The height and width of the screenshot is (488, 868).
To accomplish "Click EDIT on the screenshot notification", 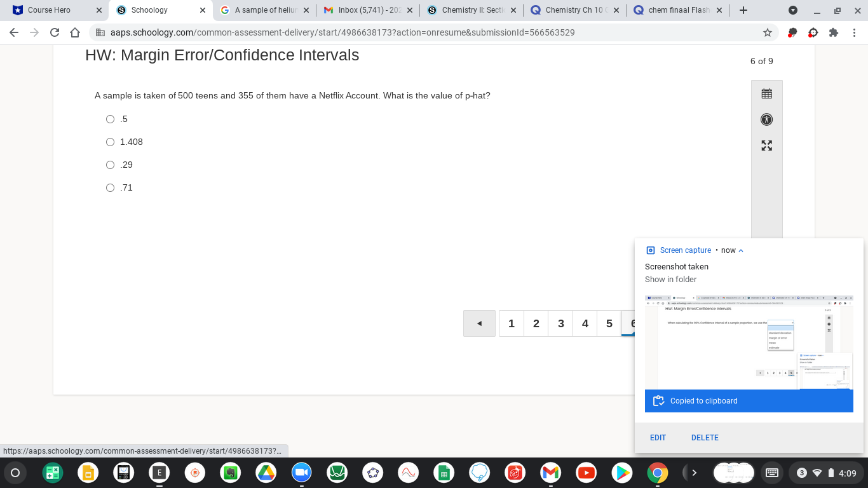I will click(658, 437).
